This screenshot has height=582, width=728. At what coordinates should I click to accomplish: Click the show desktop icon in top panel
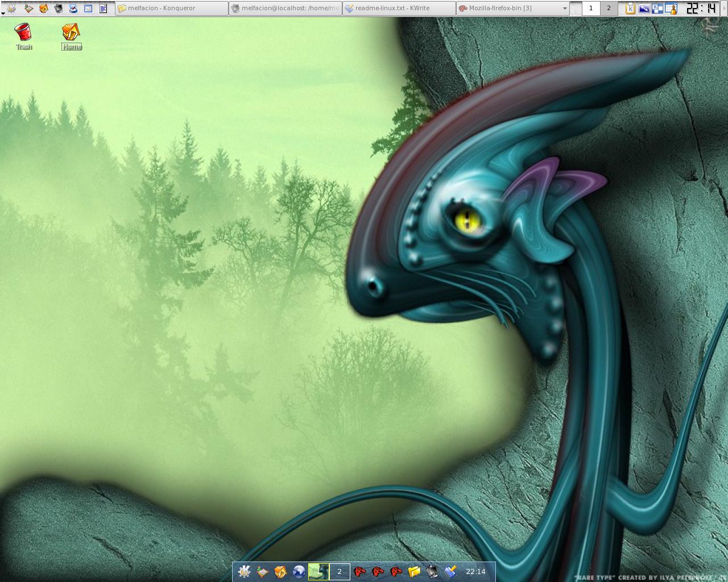coord(28,9)
